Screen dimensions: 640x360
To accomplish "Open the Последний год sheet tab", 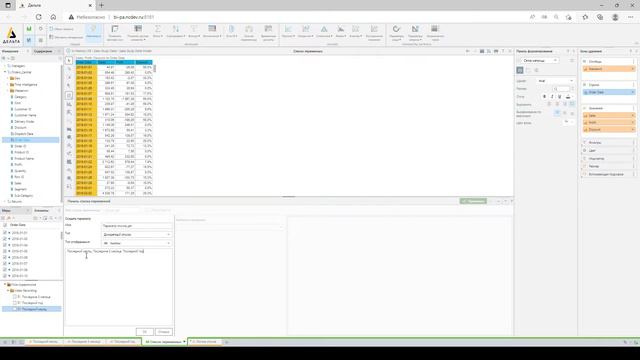I will 123,342.
